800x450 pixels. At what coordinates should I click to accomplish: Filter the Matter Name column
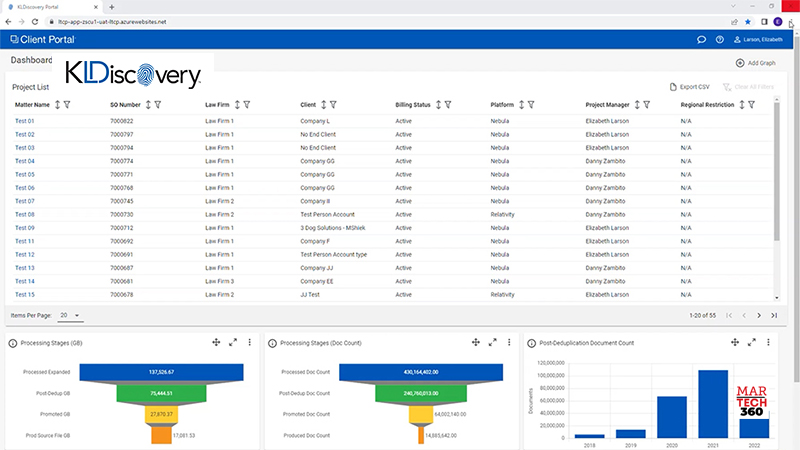pos(67,105)
